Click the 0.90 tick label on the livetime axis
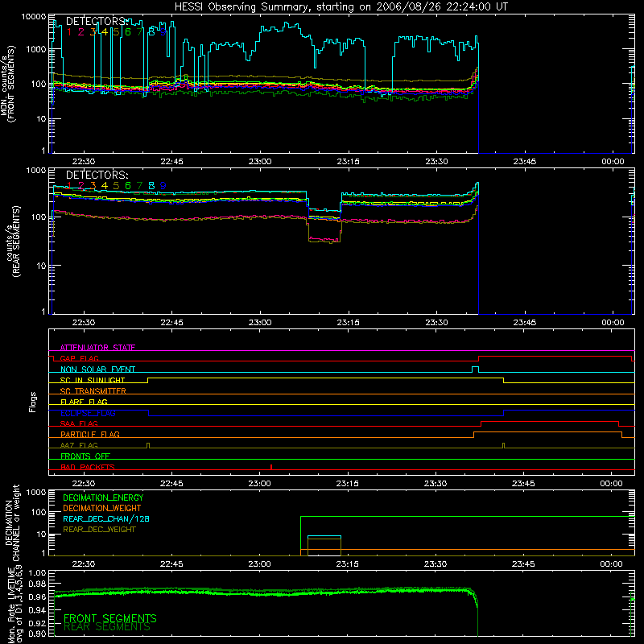 coord(37,634)
